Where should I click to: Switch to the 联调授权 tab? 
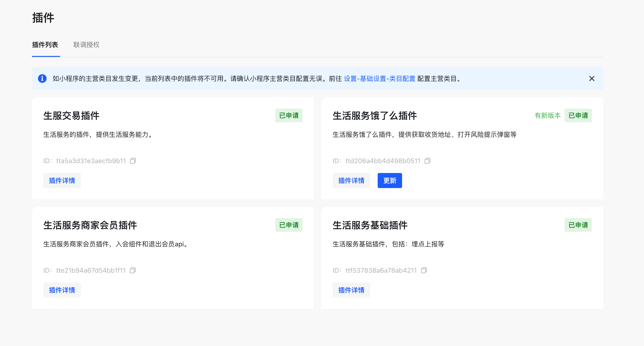86,45
